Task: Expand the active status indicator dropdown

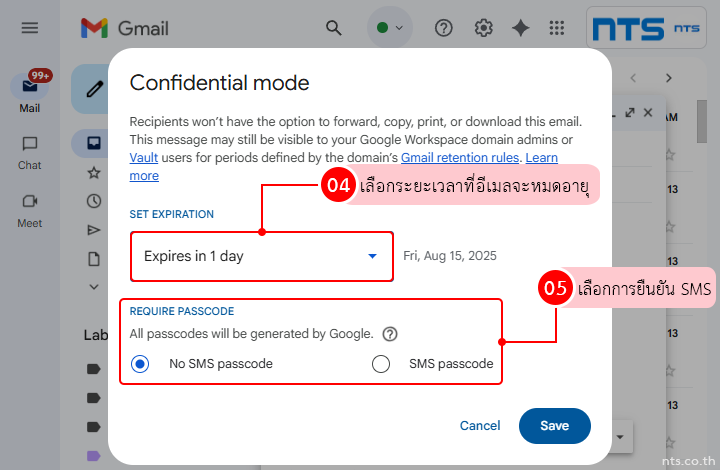Action: tap(390, 28)
